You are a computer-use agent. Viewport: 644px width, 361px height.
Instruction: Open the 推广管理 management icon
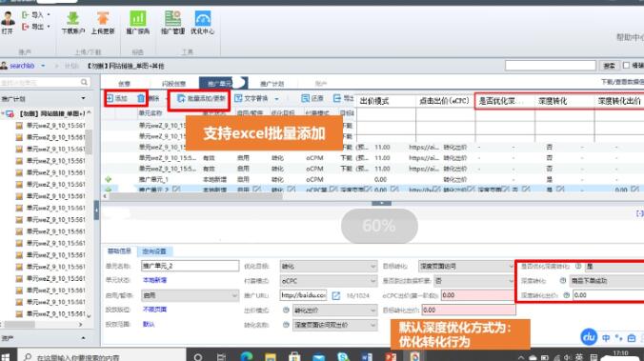172,18
